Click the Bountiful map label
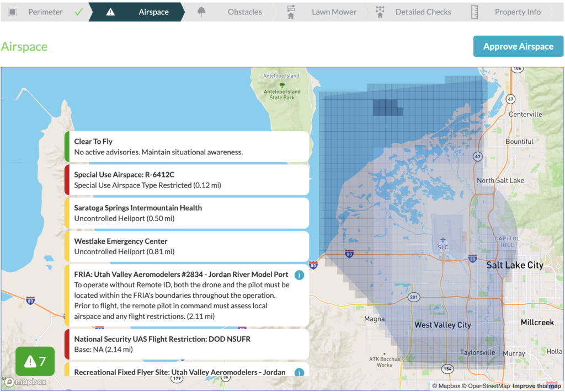The width and height of the screenshot is (565, 392). [x=519, y=142]
